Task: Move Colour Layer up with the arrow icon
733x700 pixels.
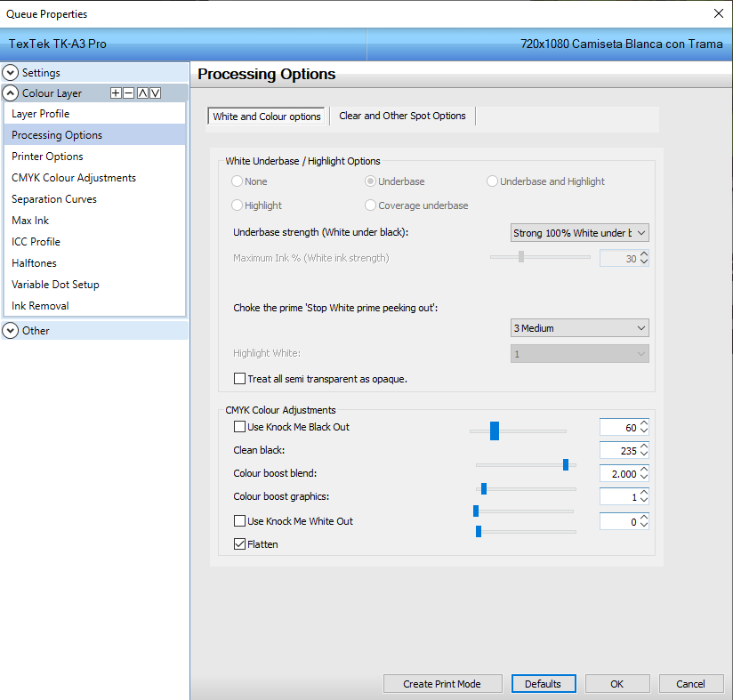Action: 142,93
